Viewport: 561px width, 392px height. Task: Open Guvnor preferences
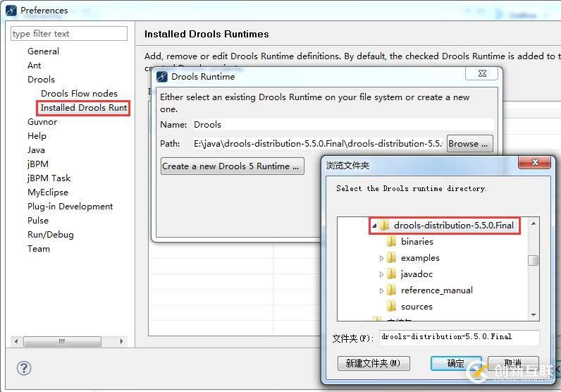[42, 122]
